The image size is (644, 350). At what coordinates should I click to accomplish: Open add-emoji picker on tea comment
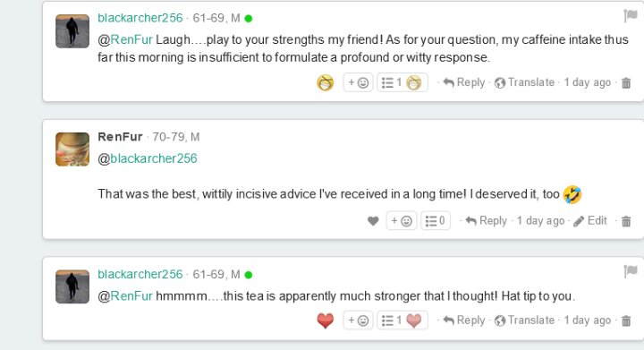click(x=358, y=320)
